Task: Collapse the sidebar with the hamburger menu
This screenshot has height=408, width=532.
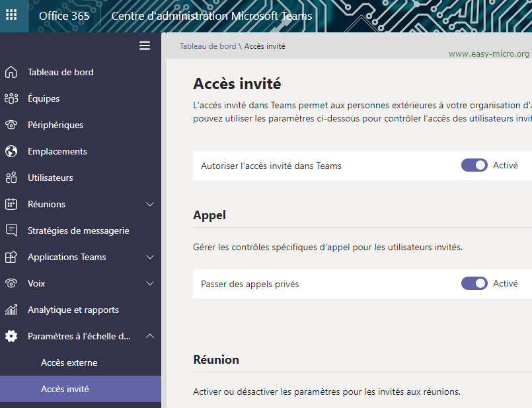Action: pyautogui.click(x=145, y=46)
